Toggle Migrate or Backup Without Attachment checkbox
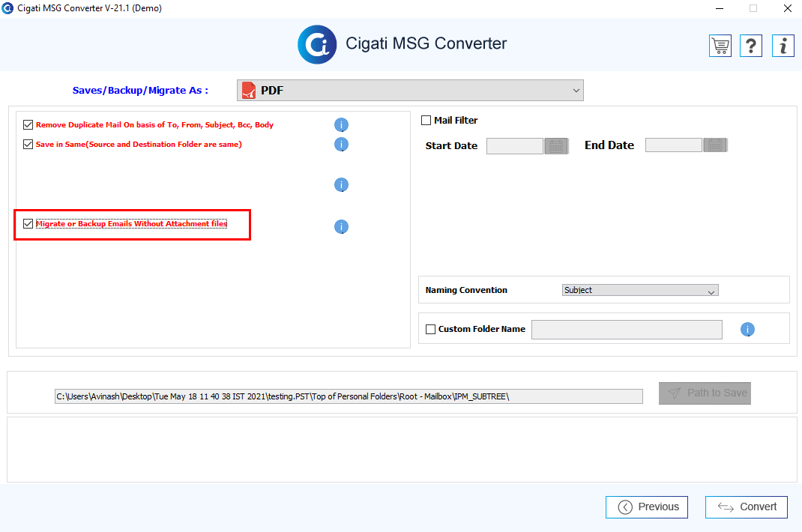The image size is (802, 532). 28,223
